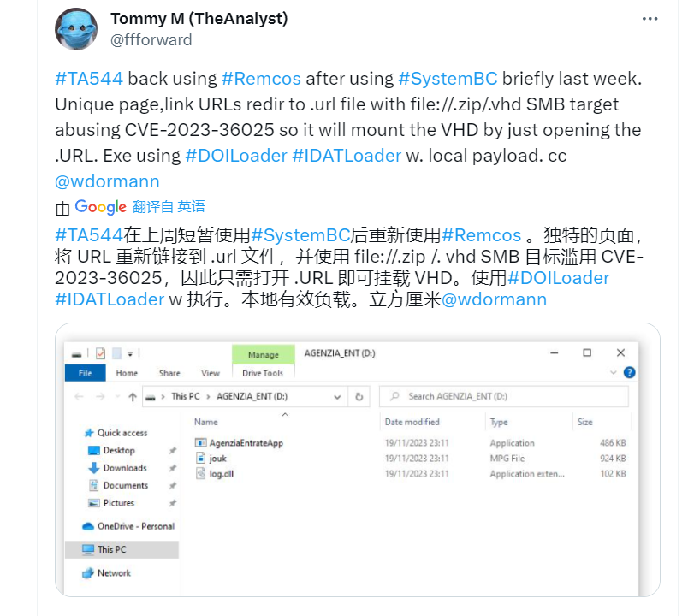The height and width of the screenshot is (616, 694).
Task: Open the File ribbon tab
Action: (x=85, y=374)
